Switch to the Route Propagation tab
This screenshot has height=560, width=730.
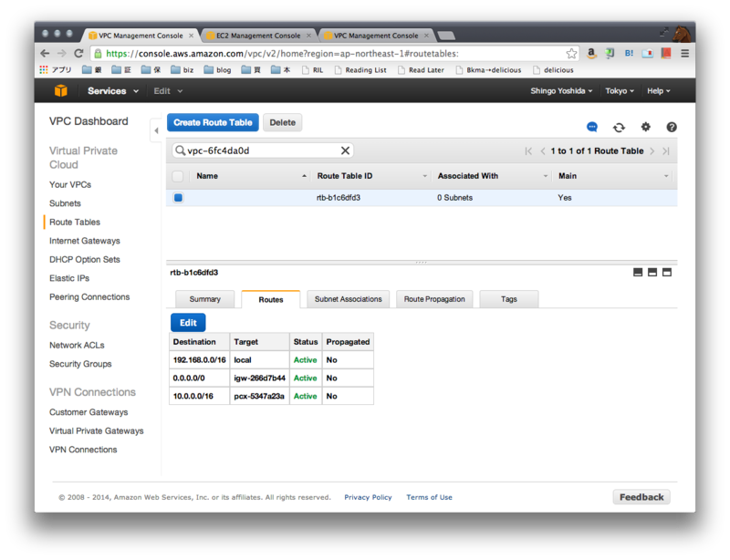click(x=434, y=299)
